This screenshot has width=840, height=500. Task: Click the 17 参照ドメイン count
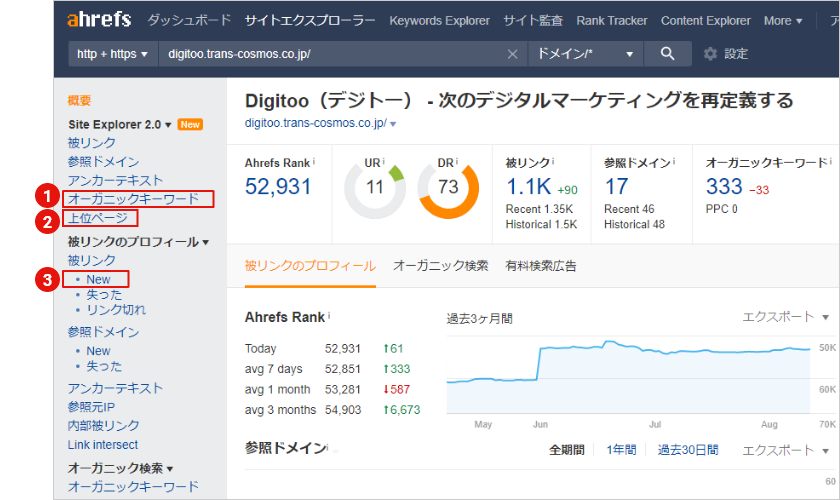[617, 186]
